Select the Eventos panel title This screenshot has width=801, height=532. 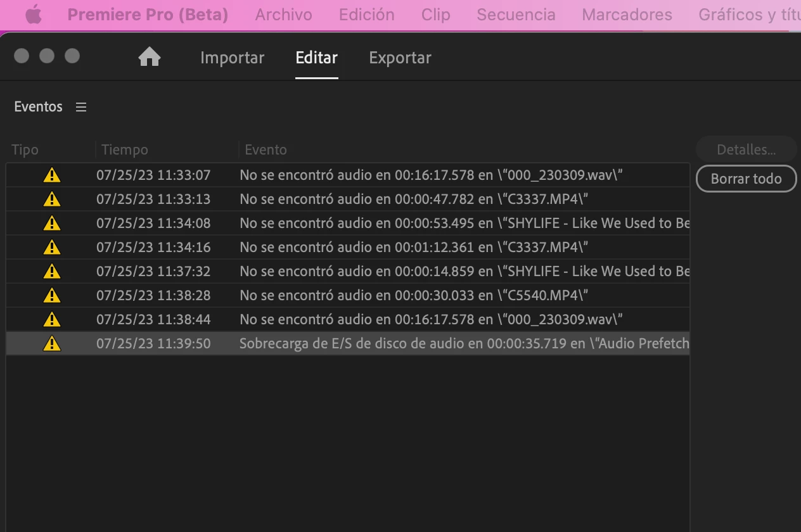39,106
